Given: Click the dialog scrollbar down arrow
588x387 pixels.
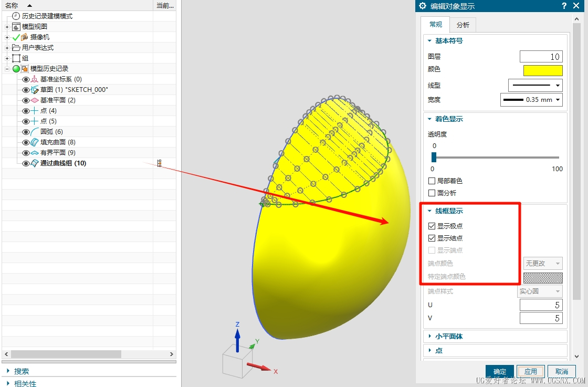Looking at the screenshot, I should click(577, 356).
